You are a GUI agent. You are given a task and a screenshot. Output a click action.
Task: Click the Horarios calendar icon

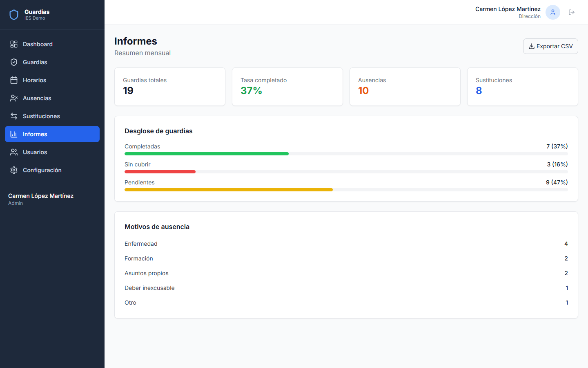pyautogui.click(x=14, y=80)
